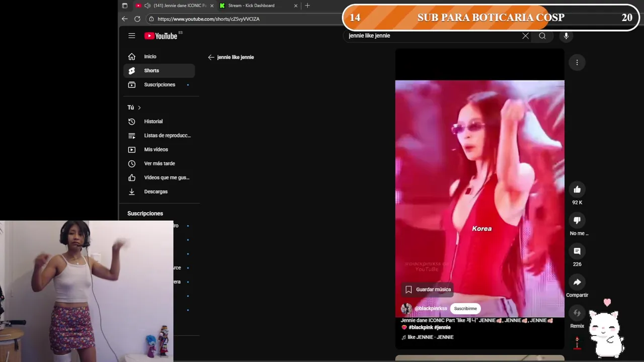Open Descargas in the sidebar
The height and width of the screenshot is (362, 644).
[x=159, y=192]
